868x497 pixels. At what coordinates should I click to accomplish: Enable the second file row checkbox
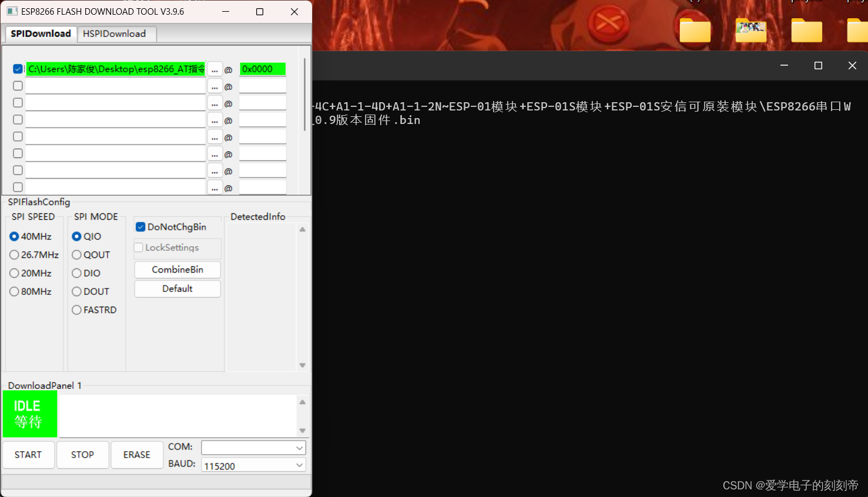point(18,86)
